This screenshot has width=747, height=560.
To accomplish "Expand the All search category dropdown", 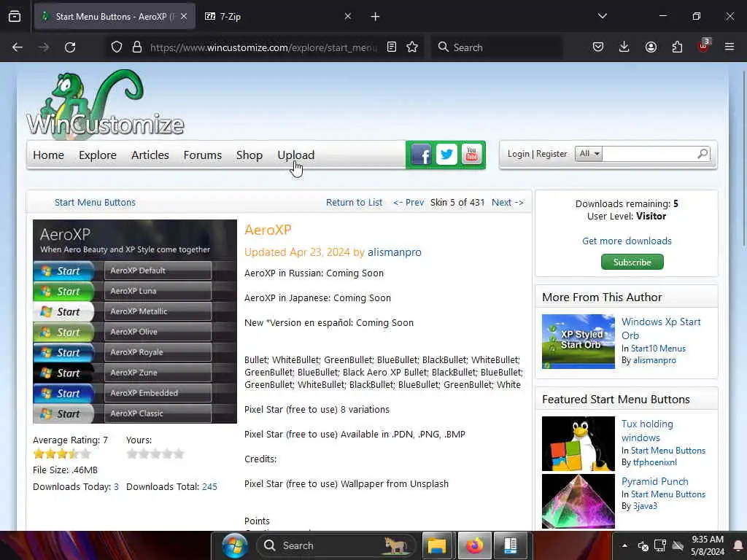I will pos(589,154).
